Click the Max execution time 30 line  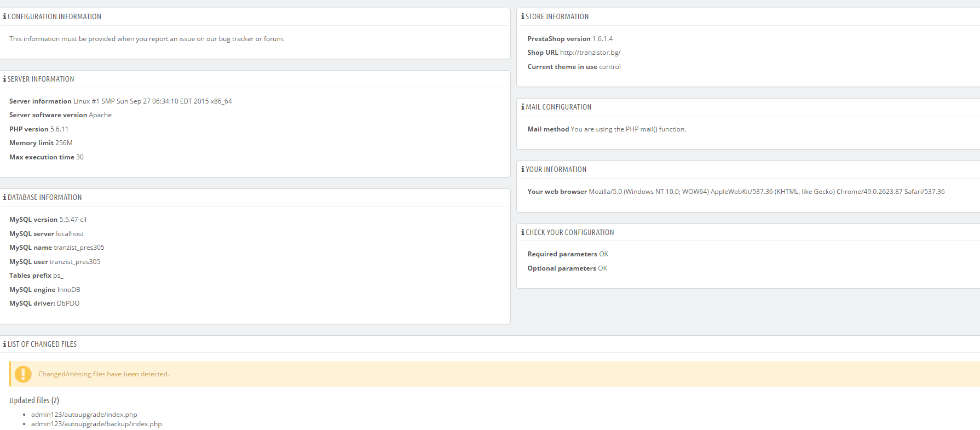pyautogui.click(x=47, y=157)
